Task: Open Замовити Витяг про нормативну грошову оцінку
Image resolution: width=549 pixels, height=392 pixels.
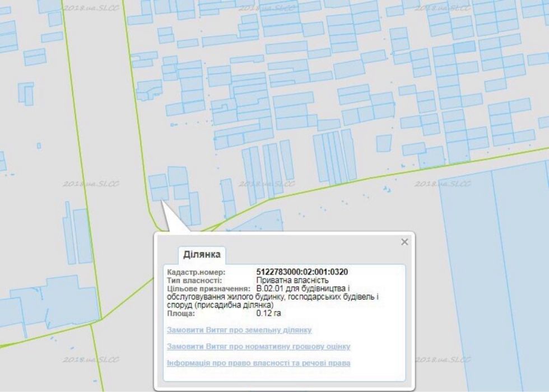Action: pos(258,346)
